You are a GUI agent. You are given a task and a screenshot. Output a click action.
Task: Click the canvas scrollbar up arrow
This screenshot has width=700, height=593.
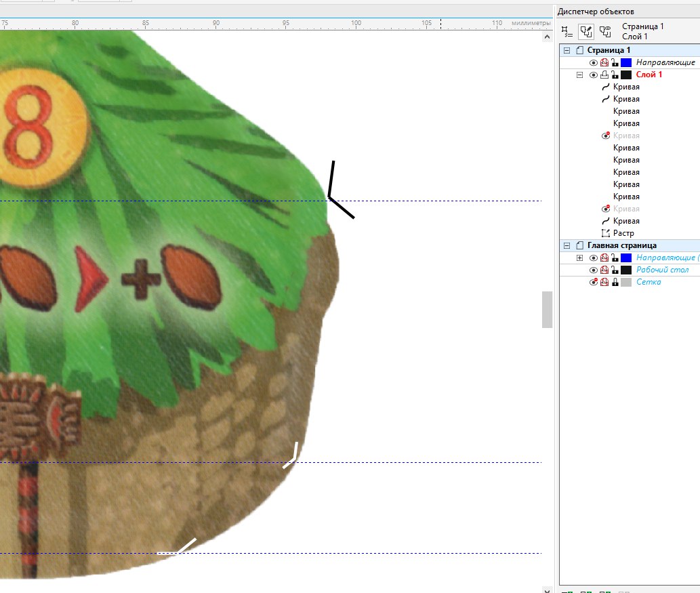click(x=547, y=37)
